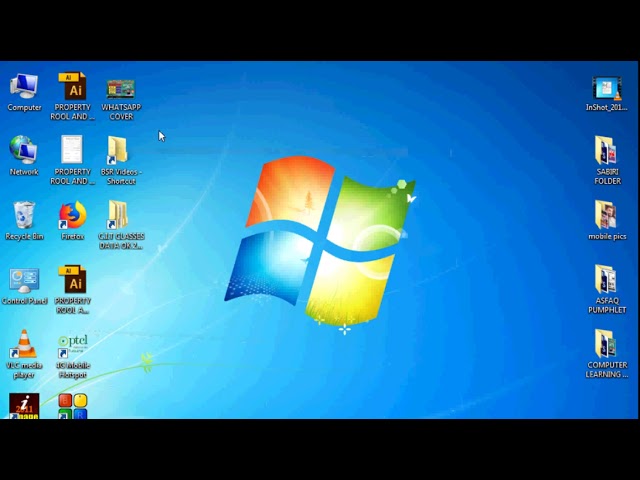This screenshot has width=640, height=480.
Task: Select the Control Panel desktop icon
Action: coord(24,286)
